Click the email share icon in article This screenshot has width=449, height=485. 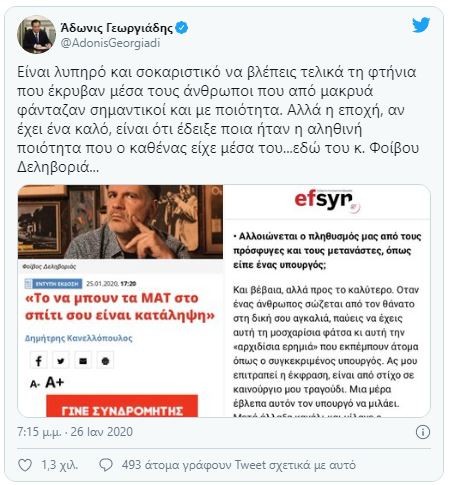[83, 361]
